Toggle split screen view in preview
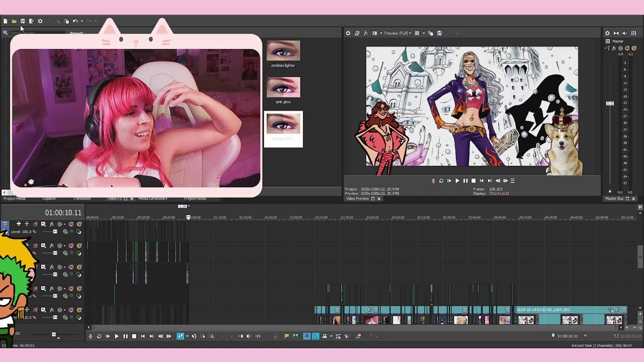The image size is (644, 362). coord(374,33)
